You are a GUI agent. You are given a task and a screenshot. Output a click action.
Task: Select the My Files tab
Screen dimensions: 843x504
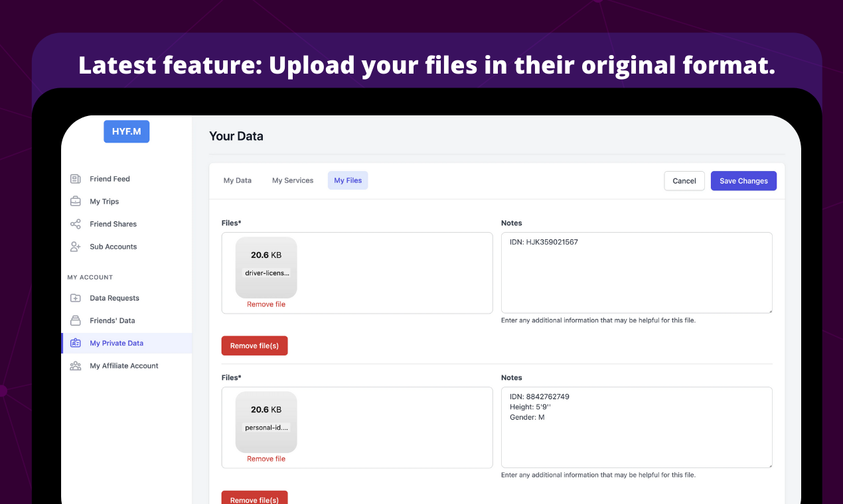[348, 180]
